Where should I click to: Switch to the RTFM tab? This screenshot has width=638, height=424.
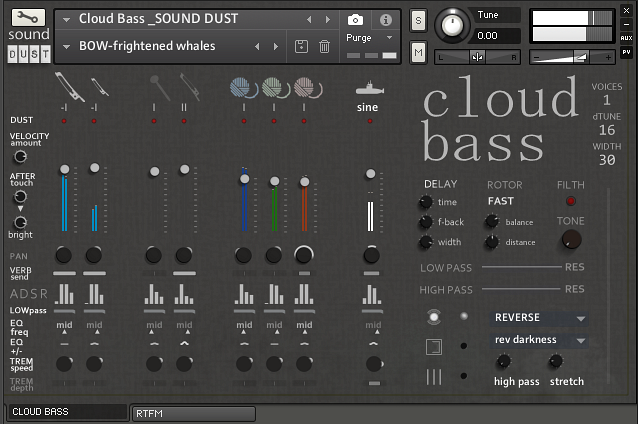point(194,413)
